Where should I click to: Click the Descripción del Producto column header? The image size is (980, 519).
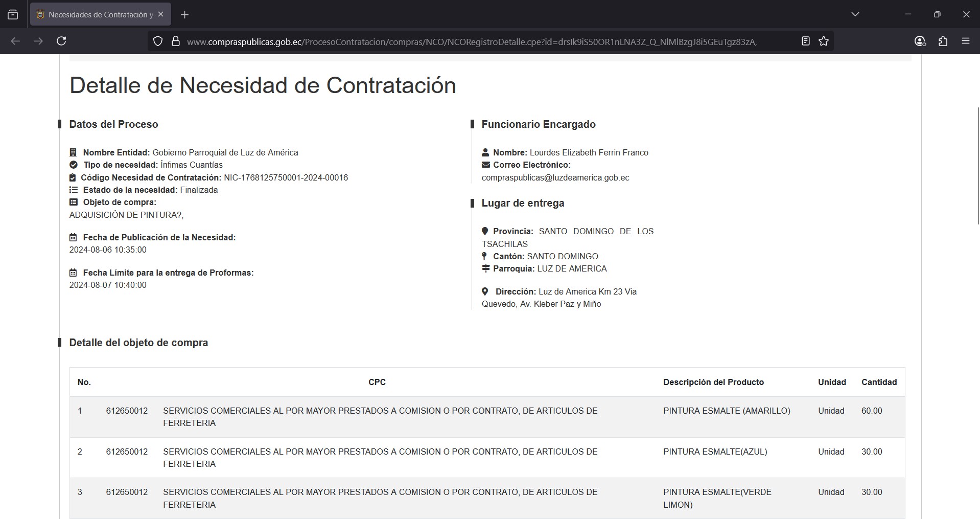713,382
